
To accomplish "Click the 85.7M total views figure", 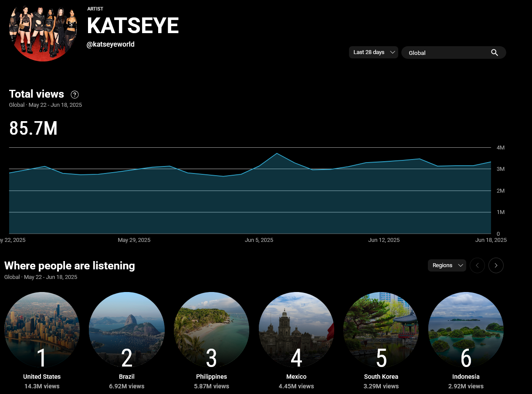I will click(x=34, y=129).
